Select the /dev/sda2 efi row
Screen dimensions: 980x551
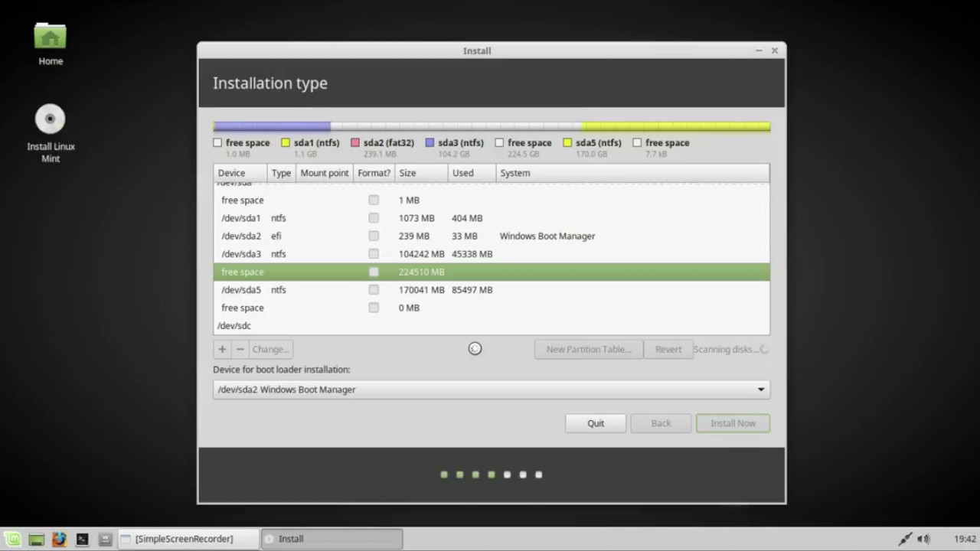coord(492,236)
